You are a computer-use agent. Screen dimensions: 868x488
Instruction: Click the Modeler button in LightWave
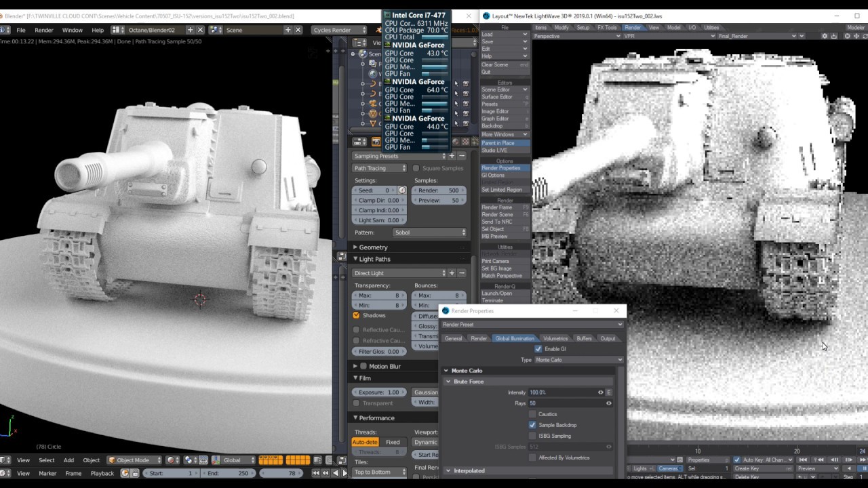[856, 28]
